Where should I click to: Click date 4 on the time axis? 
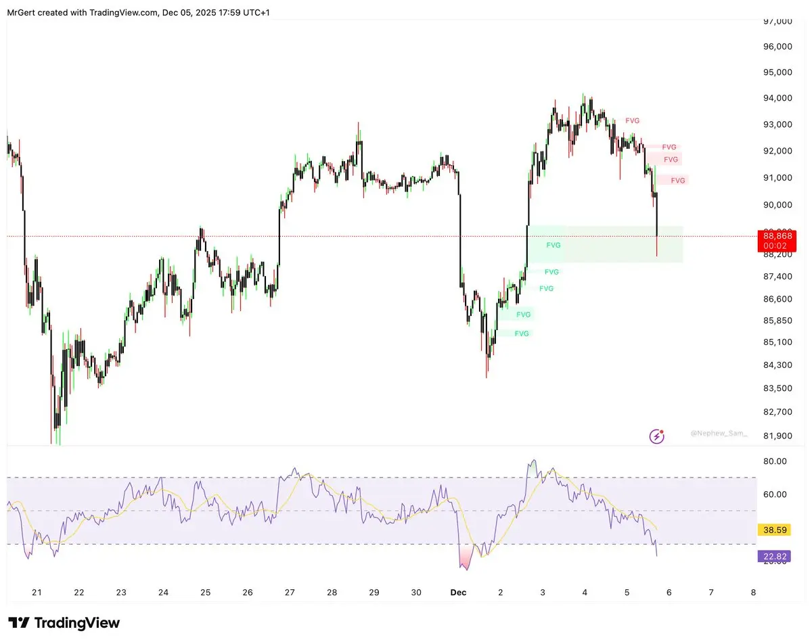click(585, 592)
